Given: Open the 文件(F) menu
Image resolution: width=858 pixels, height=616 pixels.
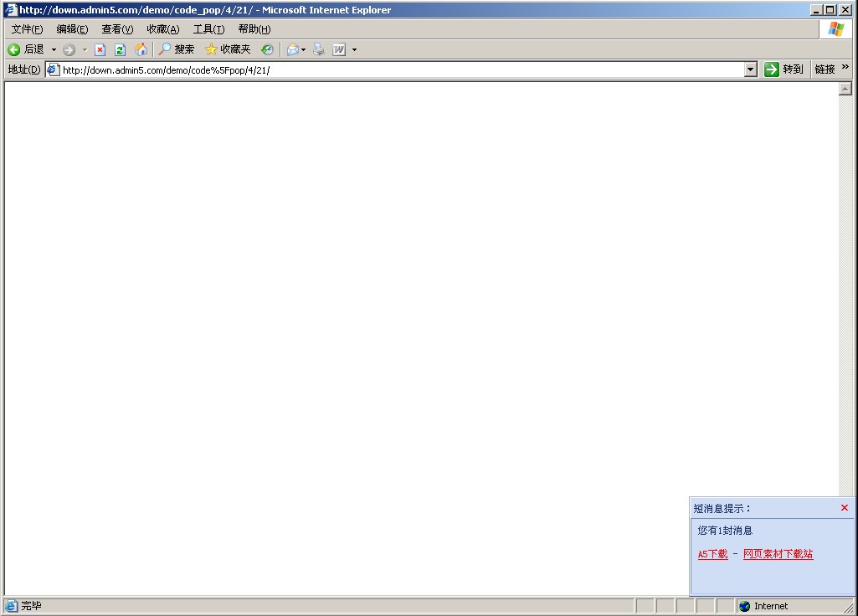Looking at the screenshot, I should [27, 29].
